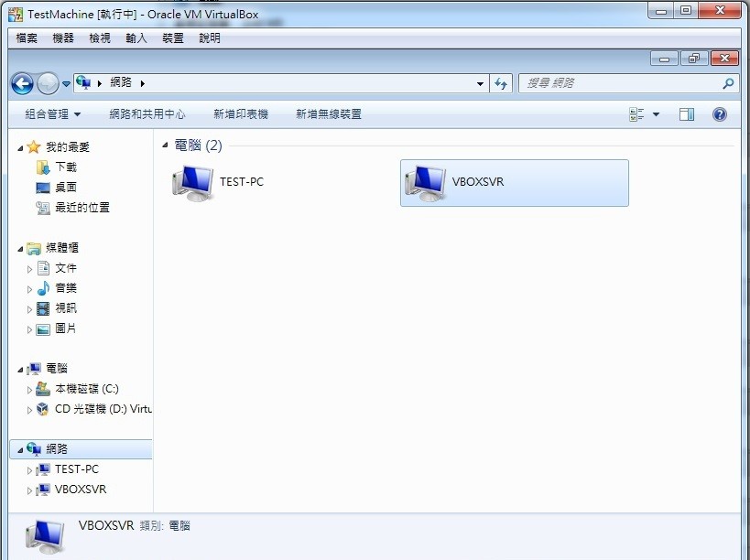750x560 pixels.
Task: Open the 輸入 menu
Action: [136, 38]
